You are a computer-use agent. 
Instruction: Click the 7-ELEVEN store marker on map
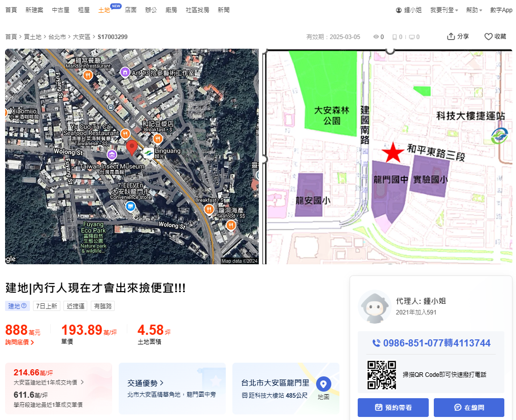click(x=130, y=206)
